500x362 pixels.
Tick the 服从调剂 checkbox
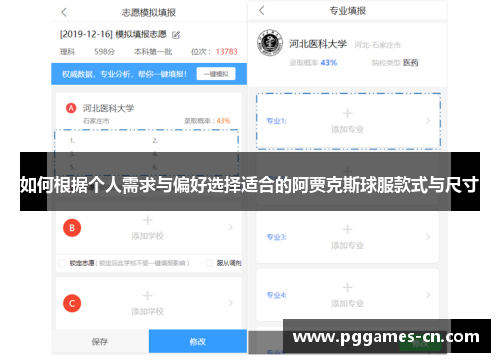(x=209, y=263)
